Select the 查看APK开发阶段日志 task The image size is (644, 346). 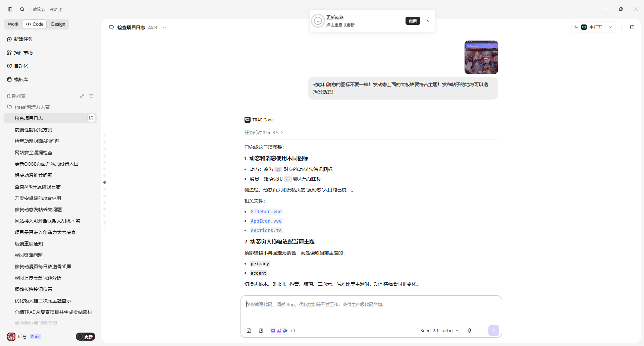[50, 187]
